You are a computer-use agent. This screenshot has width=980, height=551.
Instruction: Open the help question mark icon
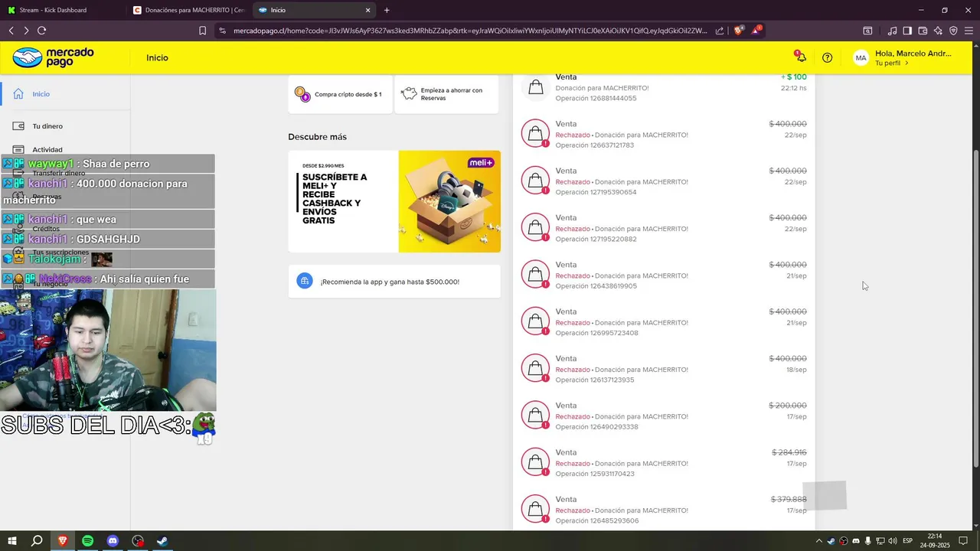[827, 57]
